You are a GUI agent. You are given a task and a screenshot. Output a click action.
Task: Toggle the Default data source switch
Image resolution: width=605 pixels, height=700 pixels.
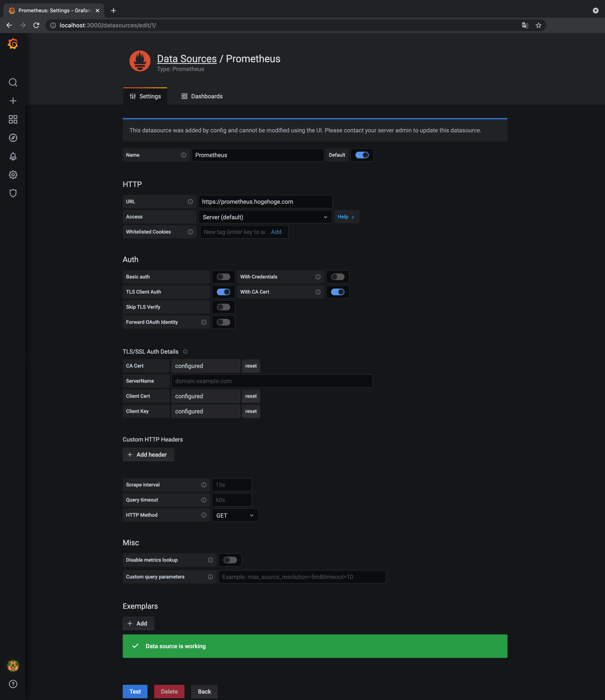click(x=362, y=155)
